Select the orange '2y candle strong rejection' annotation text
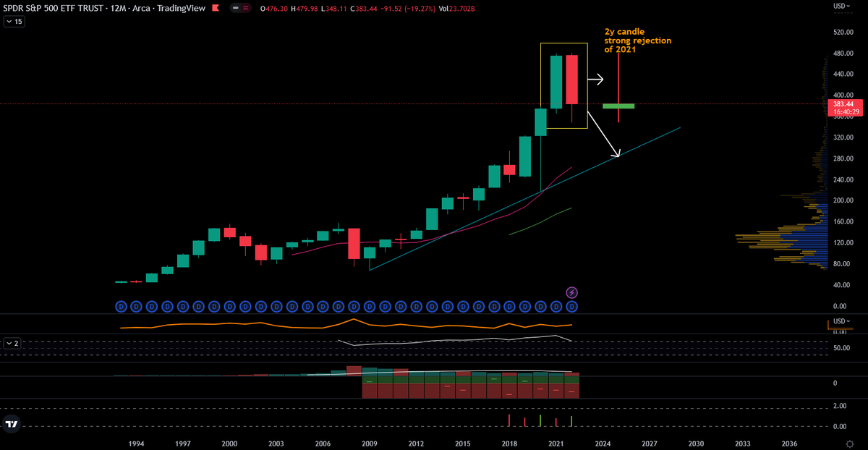 [x=637, y=41]
